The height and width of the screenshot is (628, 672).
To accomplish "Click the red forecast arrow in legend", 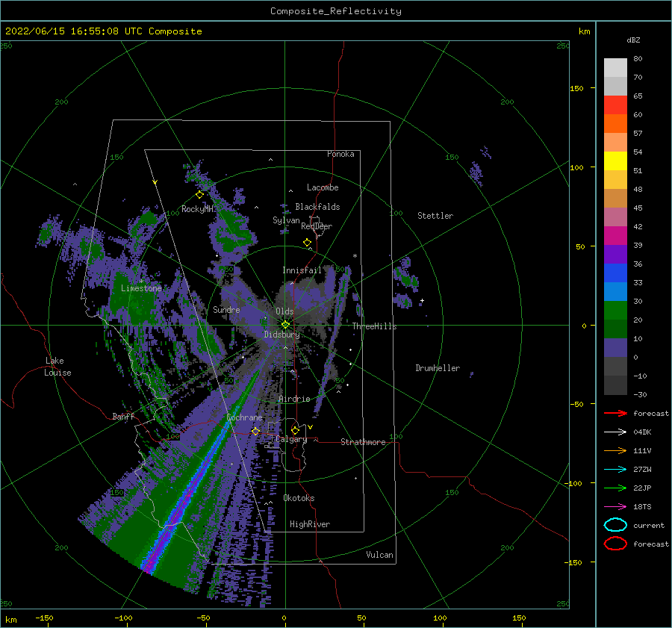I will (615, 413).
